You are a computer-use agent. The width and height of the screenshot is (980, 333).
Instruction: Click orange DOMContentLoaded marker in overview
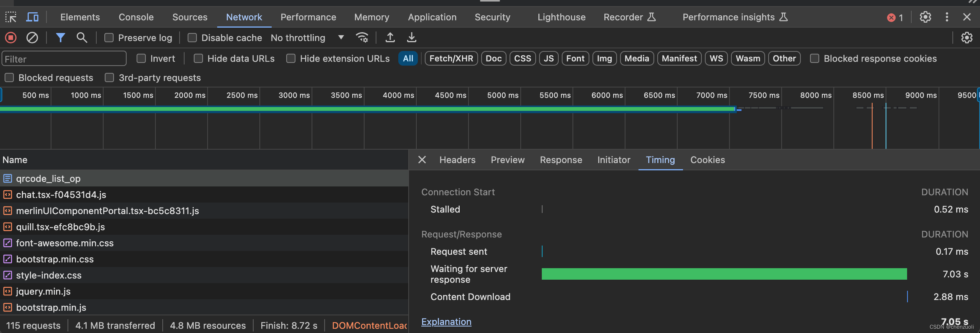pyautogui.click(x=872, y=126)
